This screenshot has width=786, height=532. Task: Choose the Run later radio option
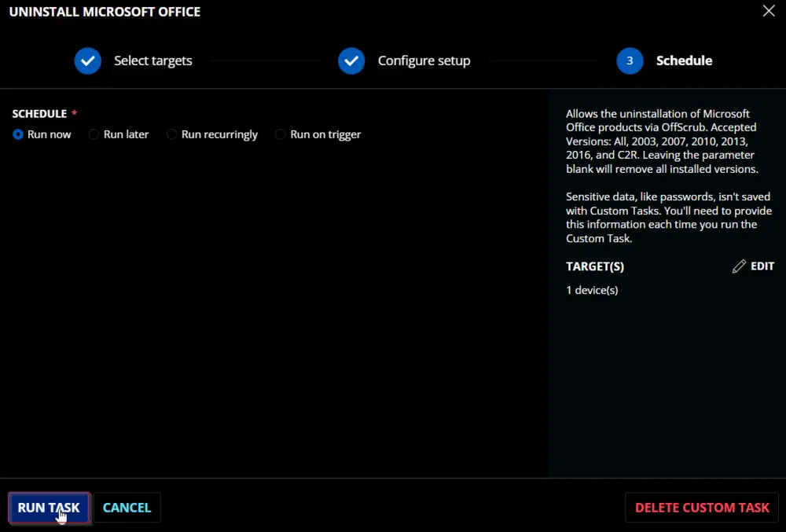94,134
